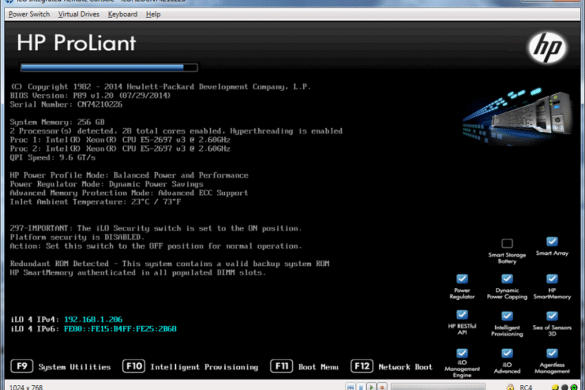Click the F10 Intelligent Provisioning key
The height and width of the screenshot is (390, 585).
134,366
